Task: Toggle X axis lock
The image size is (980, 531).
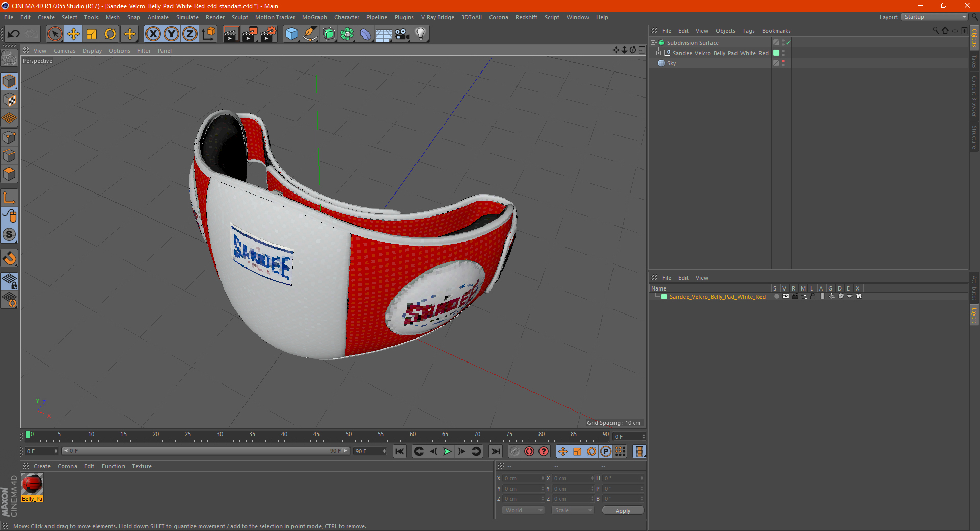Action: point(153,34)
